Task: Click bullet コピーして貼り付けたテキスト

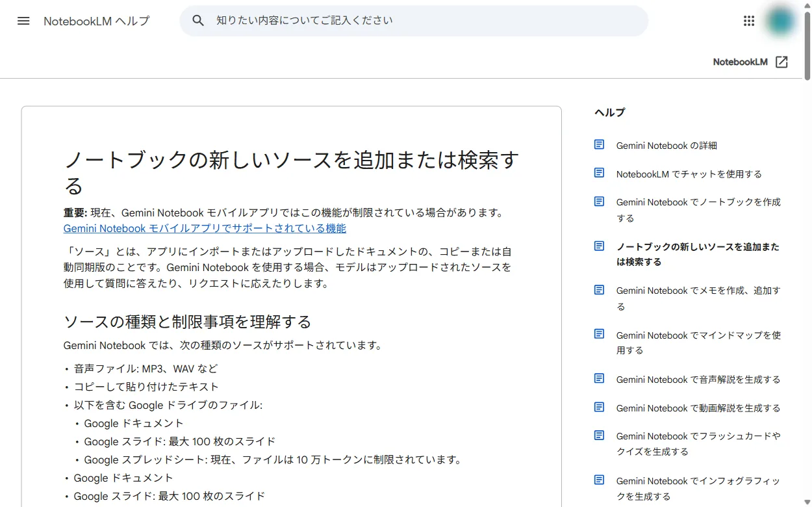Action: (146, 387)
